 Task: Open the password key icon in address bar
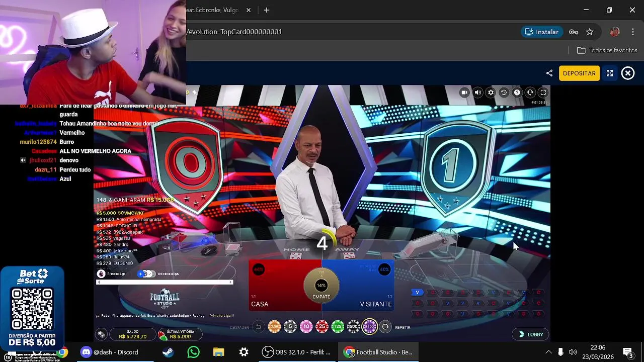click(x=574, y=32)
